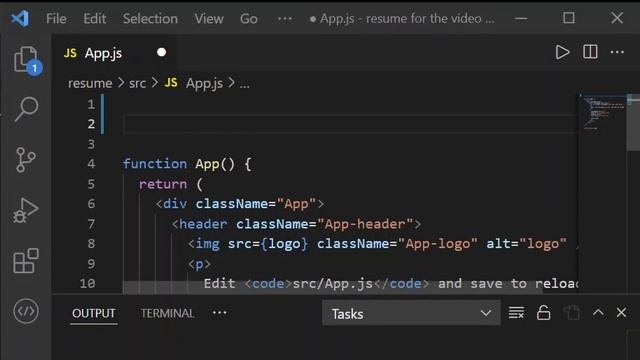Click the 'return' keyword on line 5
This screenshot has width=640, height=360.
click(163, 184)
